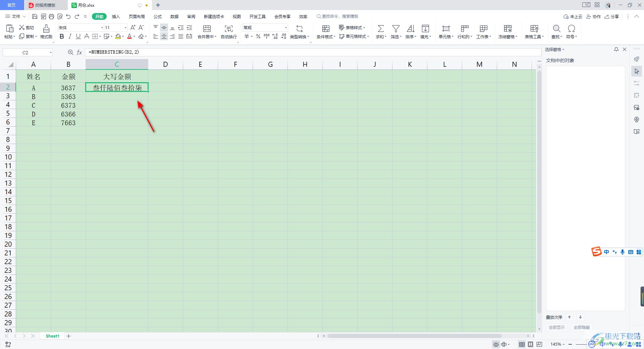Toggle Italic formatting
This screenshot has width=644, height=349.
pos(70,36)
